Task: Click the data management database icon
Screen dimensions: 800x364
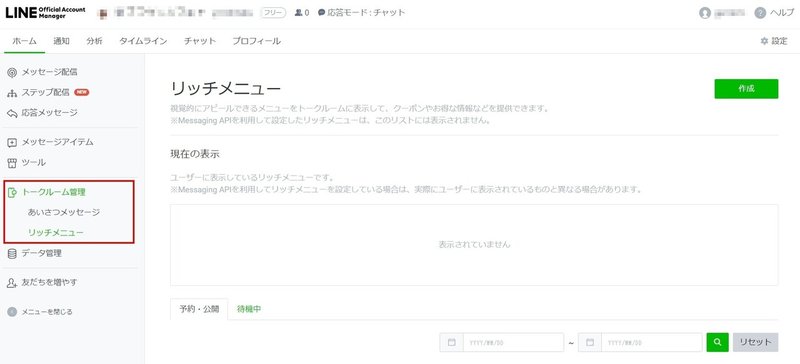Action: [x=12, y=253]
